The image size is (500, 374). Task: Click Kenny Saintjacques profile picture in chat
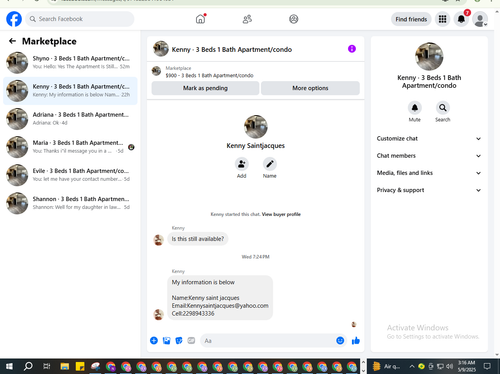256,127
